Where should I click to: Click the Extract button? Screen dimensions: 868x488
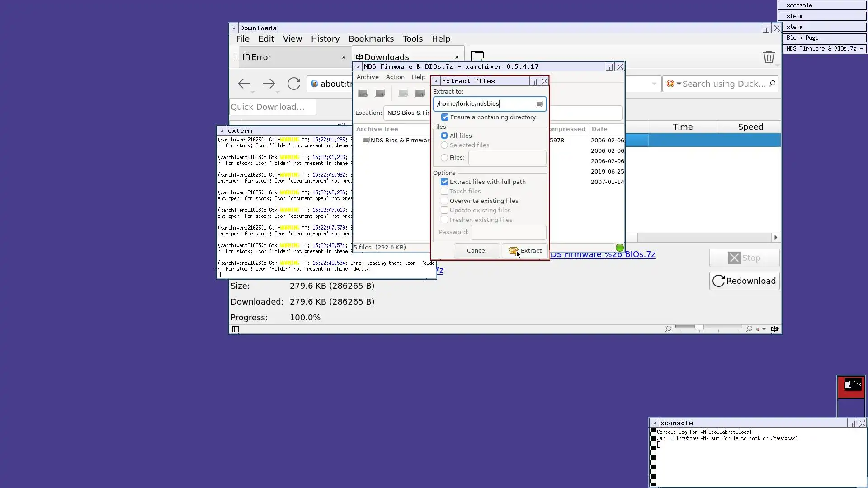525,251
